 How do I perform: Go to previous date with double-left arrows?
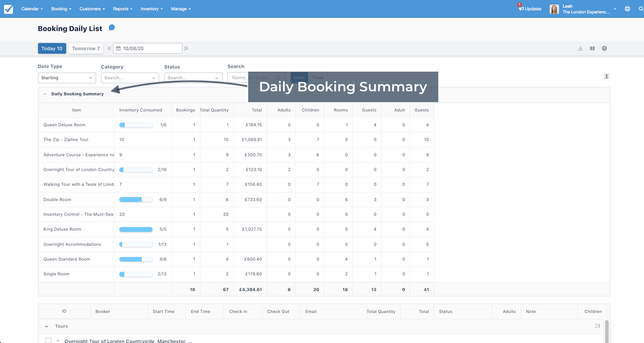[109, 48]
